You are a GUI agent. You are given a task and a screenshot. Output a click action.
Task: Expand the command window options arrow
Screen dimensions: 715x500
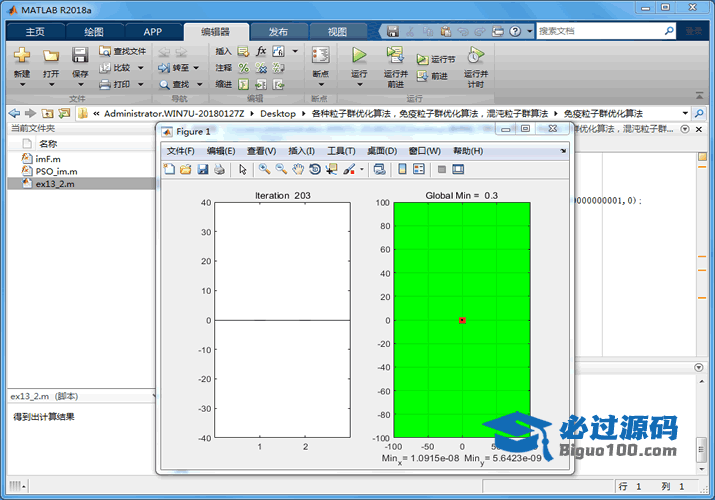tap(699, 367)
